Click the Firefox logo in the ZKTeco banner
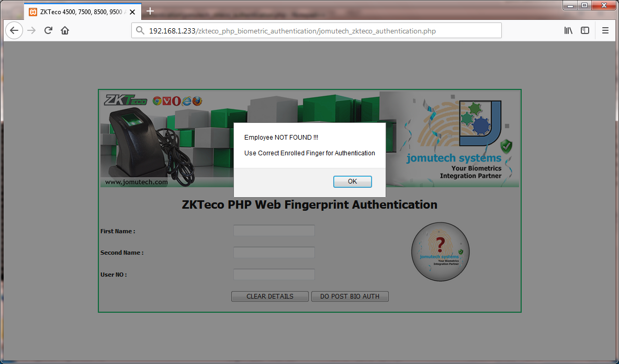 (198, 101)
